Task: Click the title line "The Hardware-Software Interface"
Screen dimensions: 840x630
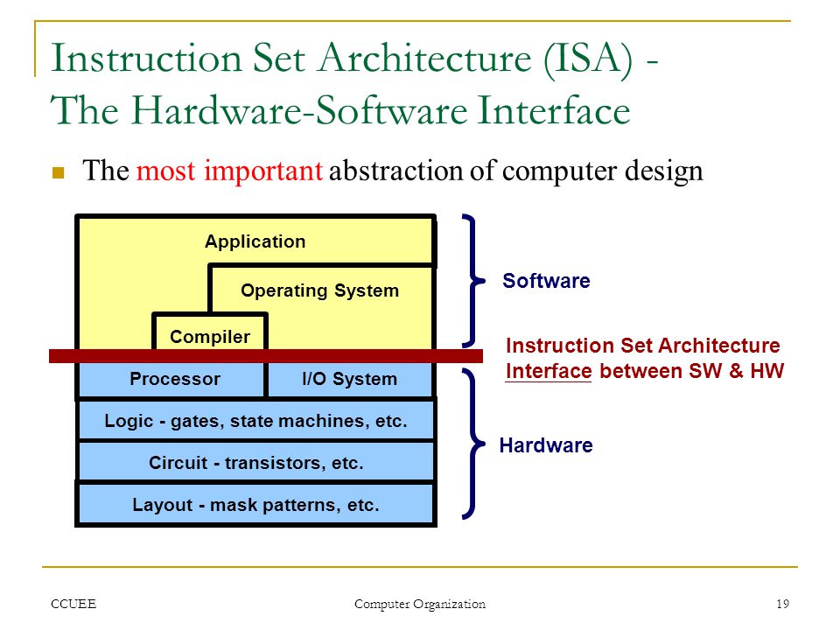Action: pos(340,110)
